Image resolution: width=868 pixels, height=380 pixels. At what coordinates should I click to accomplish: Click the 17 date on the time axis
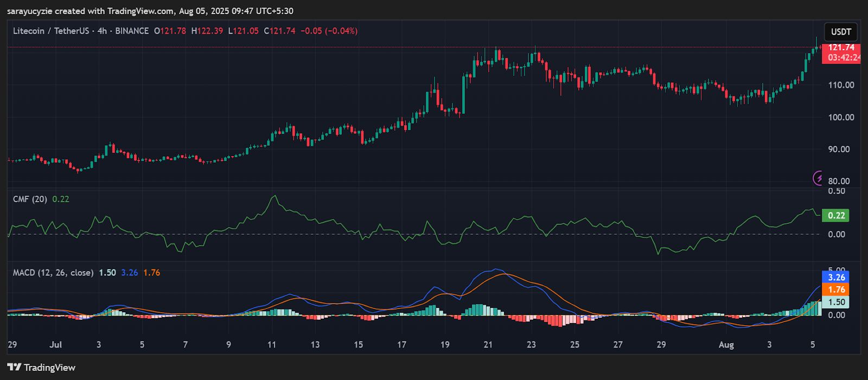coord(401,345)
